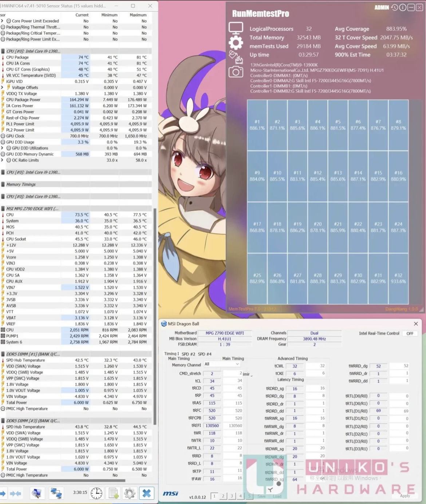Click the monitor icon in RunMemtestPro

pyautogui.click(x=236, y=28)
